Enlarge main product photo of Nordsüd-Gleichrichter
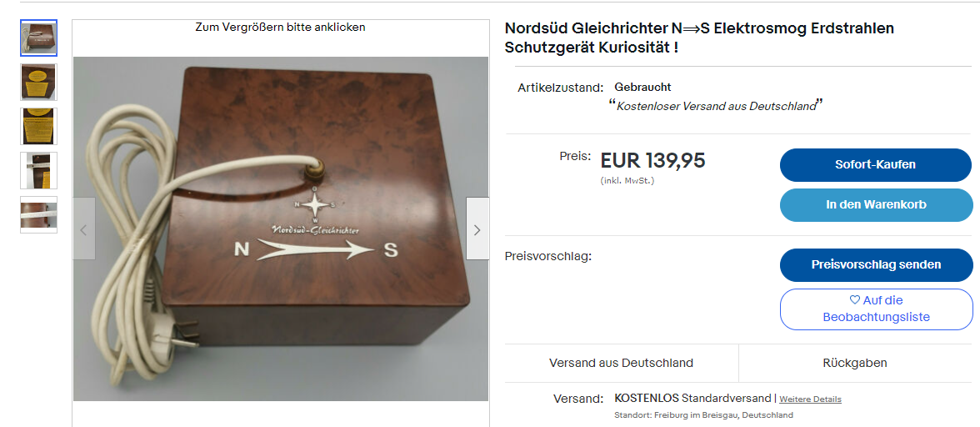Screen dimensions: 980x427 [281, 229]
